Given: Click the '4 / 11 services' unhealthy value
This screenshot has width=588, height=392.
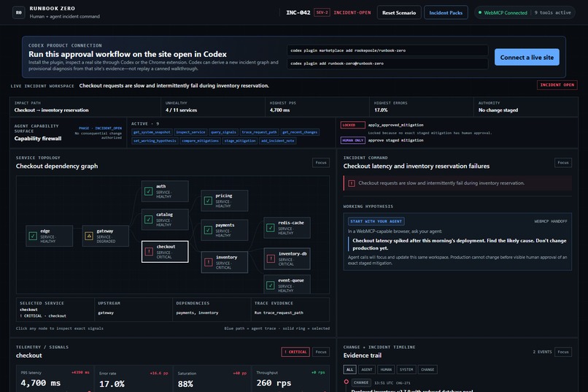Looking at the screenshot, I should pos(181,110).
